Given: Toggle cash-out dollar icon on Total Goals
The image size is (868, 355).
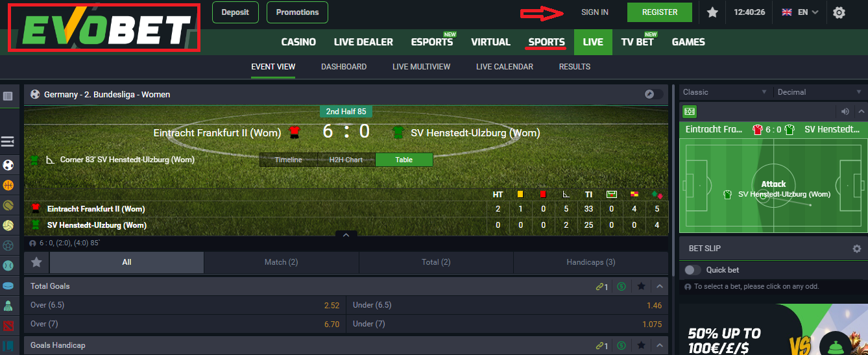Looking at the screenshot, I should click(621, 286).
